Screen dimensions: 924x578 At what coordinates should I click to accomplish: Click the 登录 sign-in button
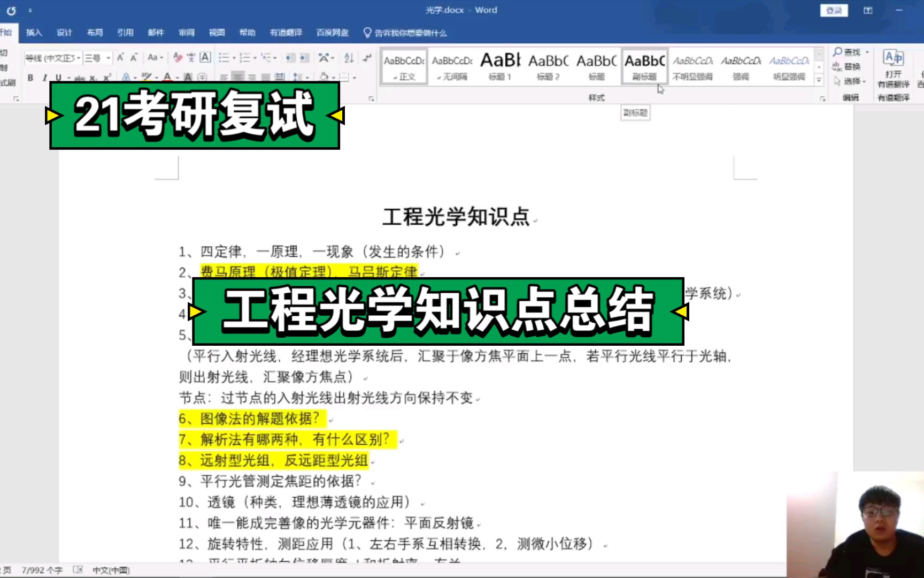point(834,11)
